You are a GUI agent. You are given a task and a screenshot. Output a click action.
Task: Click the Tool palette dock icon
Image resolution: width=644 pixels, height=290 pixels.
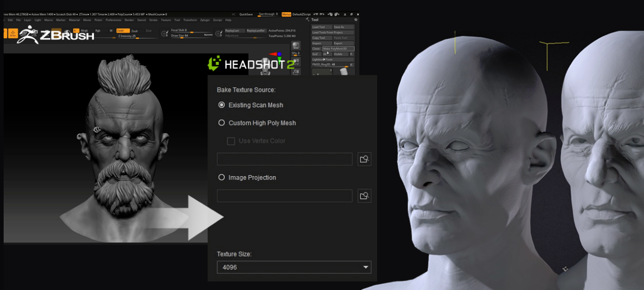356,20
